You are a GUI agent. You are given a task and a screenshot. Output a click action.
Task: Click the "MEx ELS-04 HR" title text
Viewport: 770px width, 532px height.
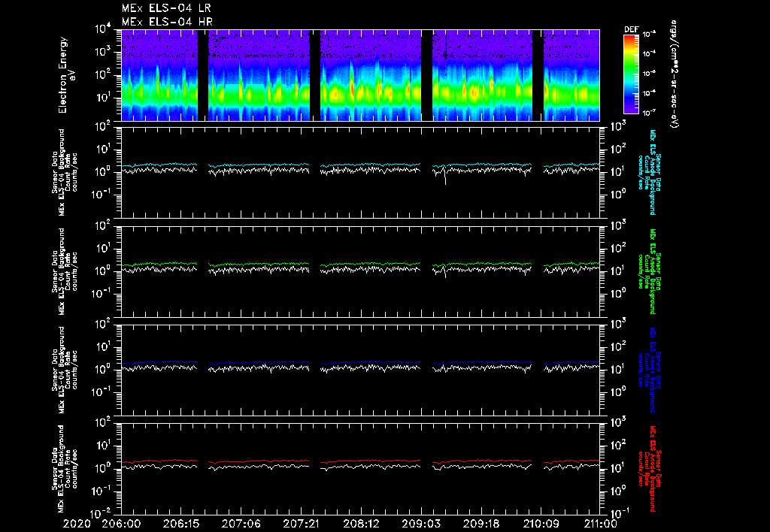click(167, 22)
